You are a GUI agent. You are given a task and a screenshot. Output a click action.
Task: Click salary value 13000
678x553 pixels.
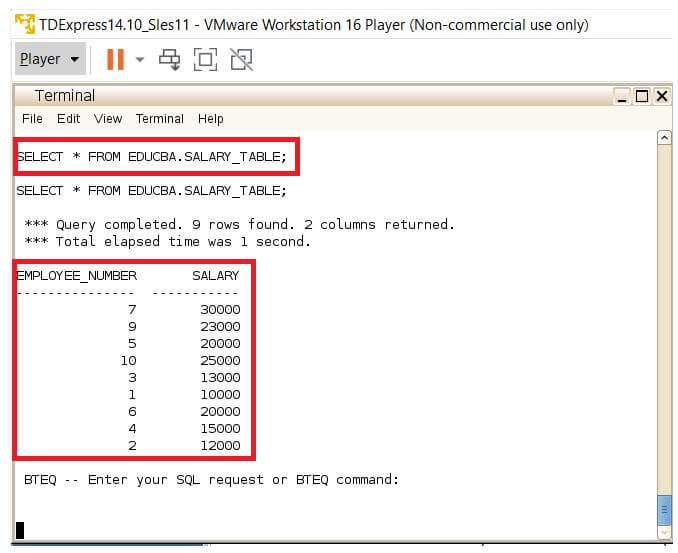pos(220,377)
